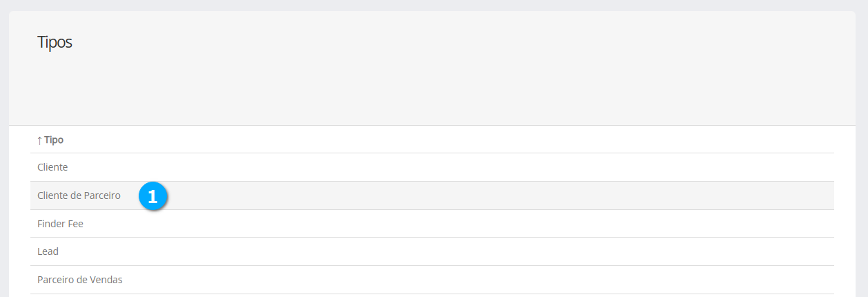868x297 pixels.
Task: Click the highlighted Cliente de Parceiro row background
Action: [483, 195]
